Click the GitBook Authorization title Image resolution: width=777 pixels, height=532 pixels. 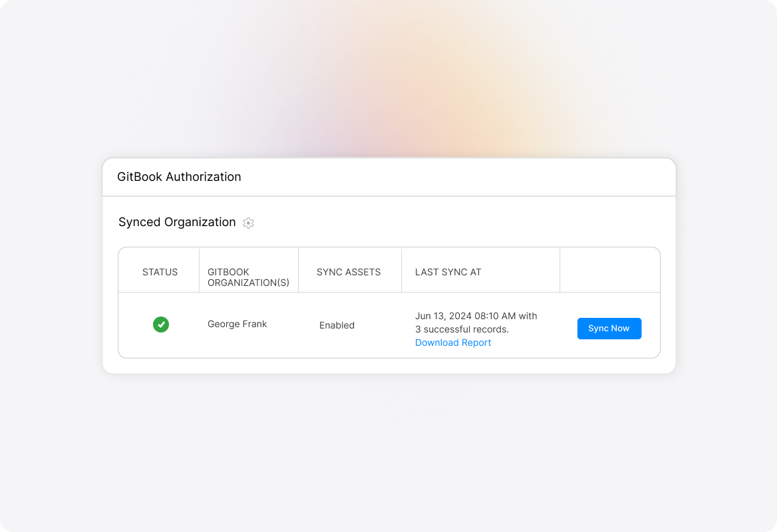[179, 177]
